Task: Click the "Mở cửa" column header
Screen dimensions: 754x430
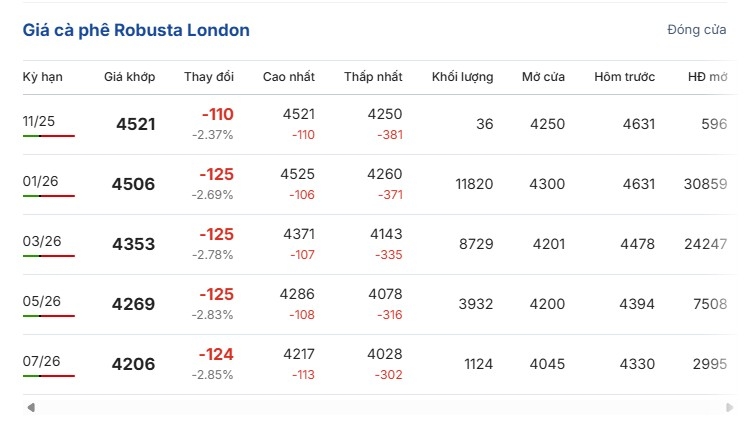Action: pyautogui.click(x=543, y=77)
